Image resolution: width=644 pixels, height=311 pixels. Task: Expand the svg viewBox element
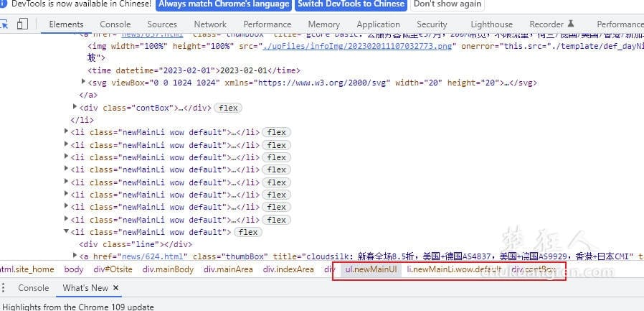(82, 83)
